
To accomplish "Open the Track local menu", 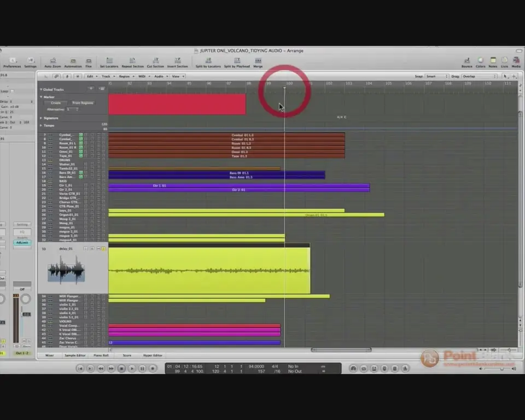I will (x=108, y=77).
